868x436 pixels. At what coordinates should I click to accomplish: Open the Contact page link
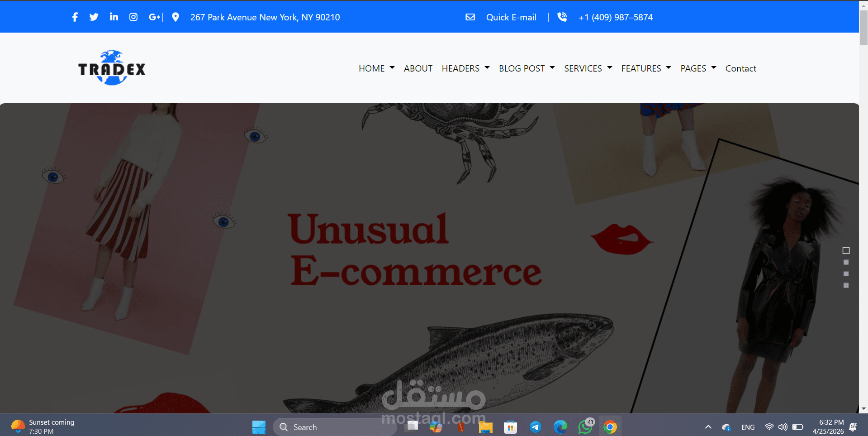740,68
